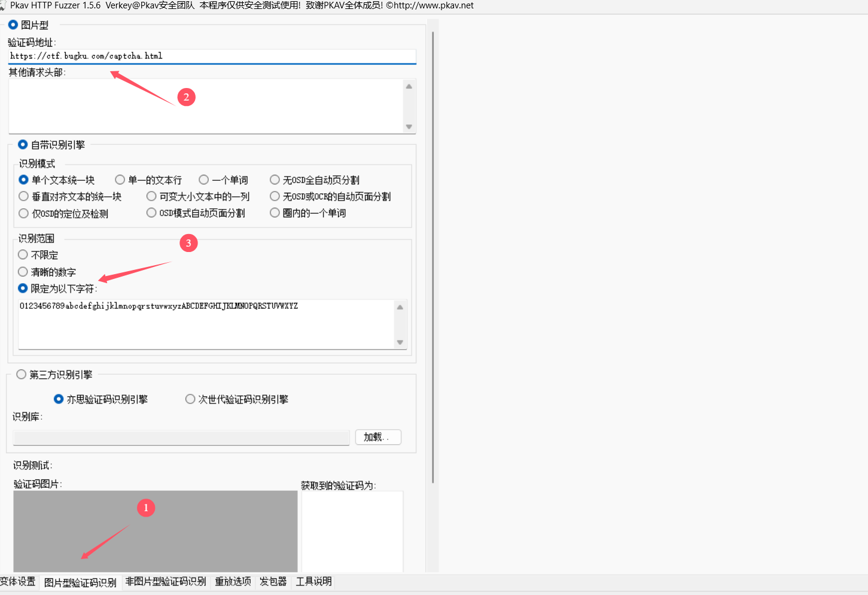Viewport: 868px width, 595px height.
Task: Select the 第三方识别引擎 radio option
Action: click(22, 375)
